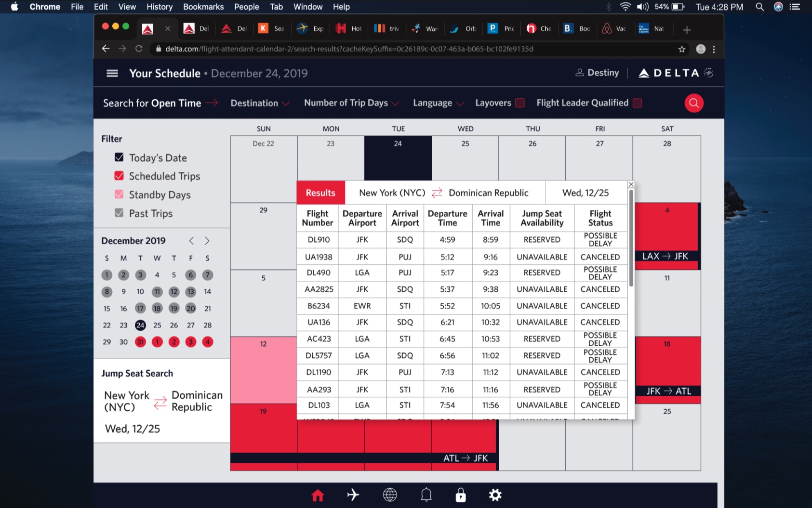This screenshot has height=508, width=812.
Task: Open Number of Trip Days dropdown
Action: click(x=351, y=103)
